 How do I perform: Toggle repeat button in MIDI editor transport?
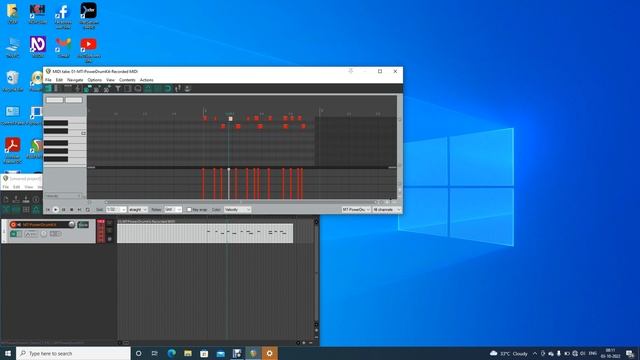[x=88, y=210]
